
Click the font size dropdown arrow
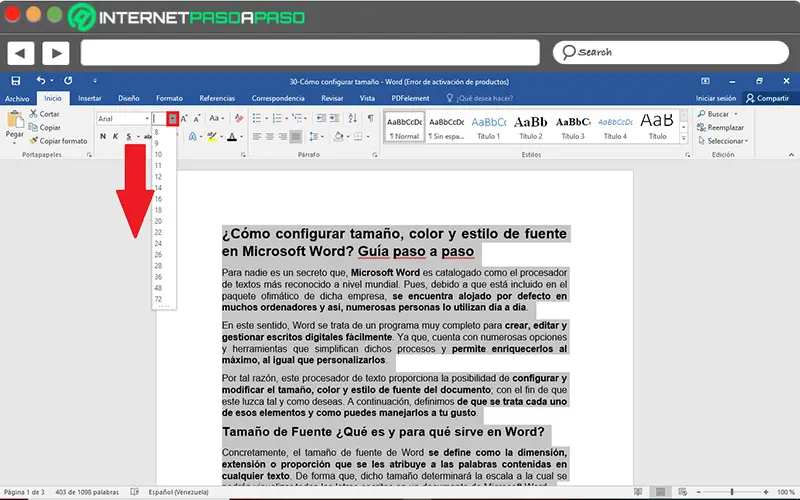(x=173, y=118)
